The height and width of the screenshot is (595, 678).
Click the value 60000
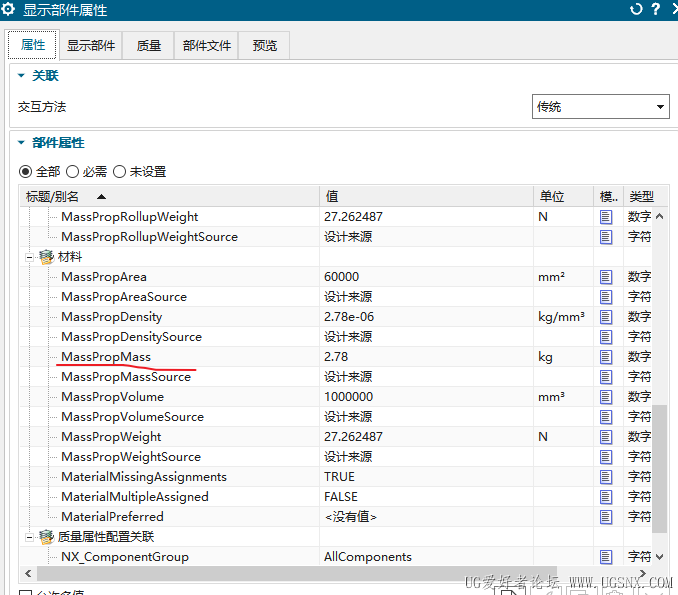pos(342,277)
